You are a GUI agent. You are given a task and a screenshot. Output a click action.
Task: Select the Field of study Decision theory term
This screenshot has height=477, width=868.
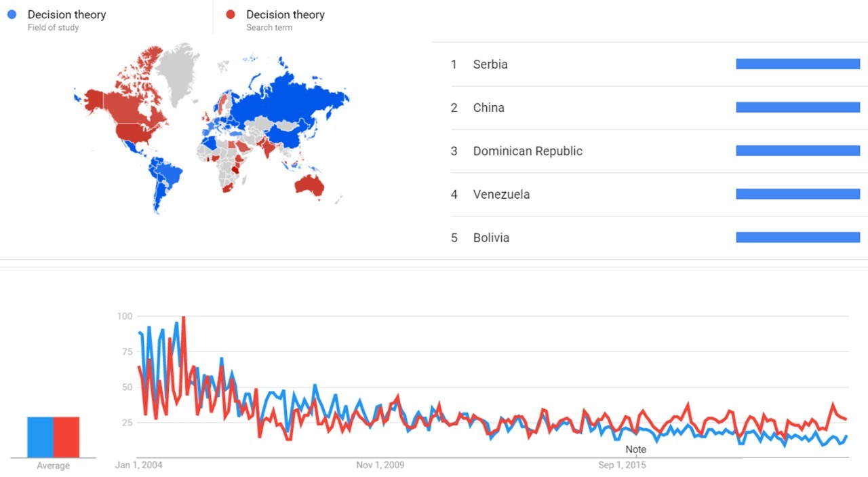point(66,14)
